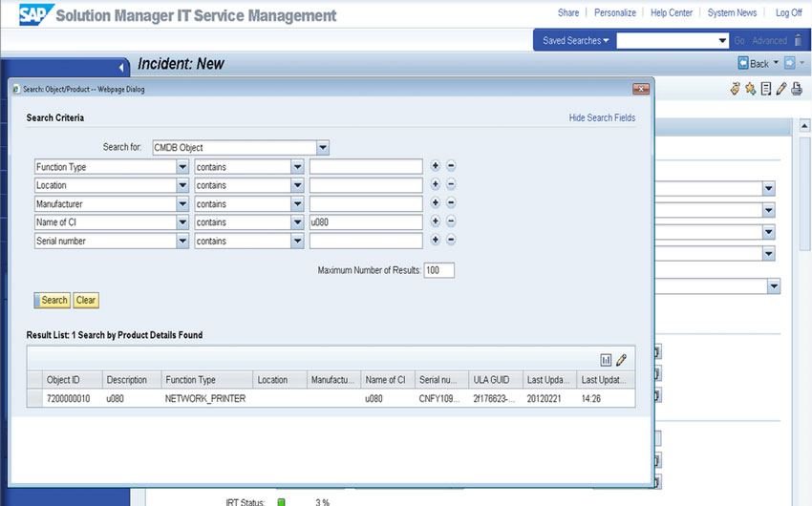Open the contains operator dropdown for Name of CI
This screenshot has height=506, width=812.
coord(297,222)
